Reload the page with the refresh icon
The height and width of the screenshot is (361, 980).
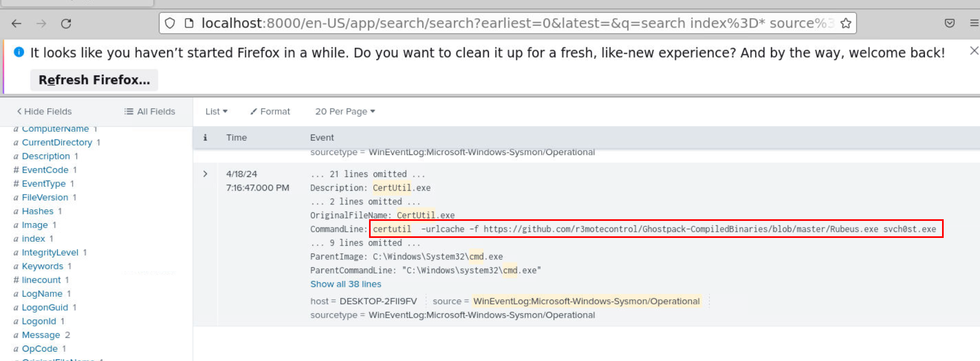click(x=66, y=24)
